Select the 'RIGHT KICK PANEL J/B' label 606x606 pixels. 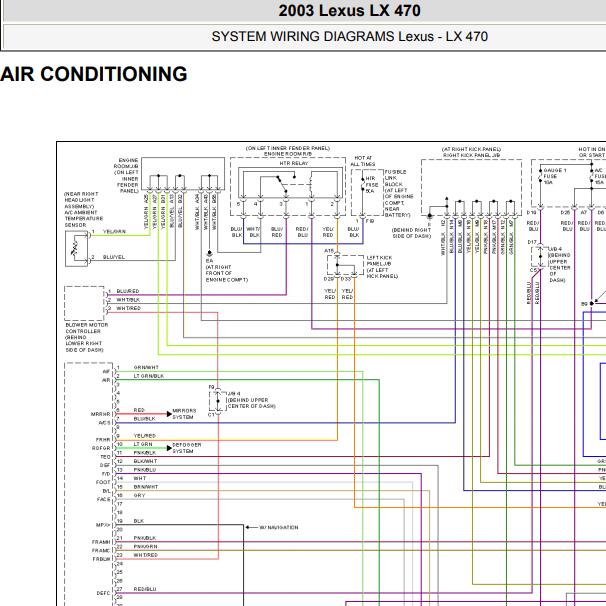point(471,155)
